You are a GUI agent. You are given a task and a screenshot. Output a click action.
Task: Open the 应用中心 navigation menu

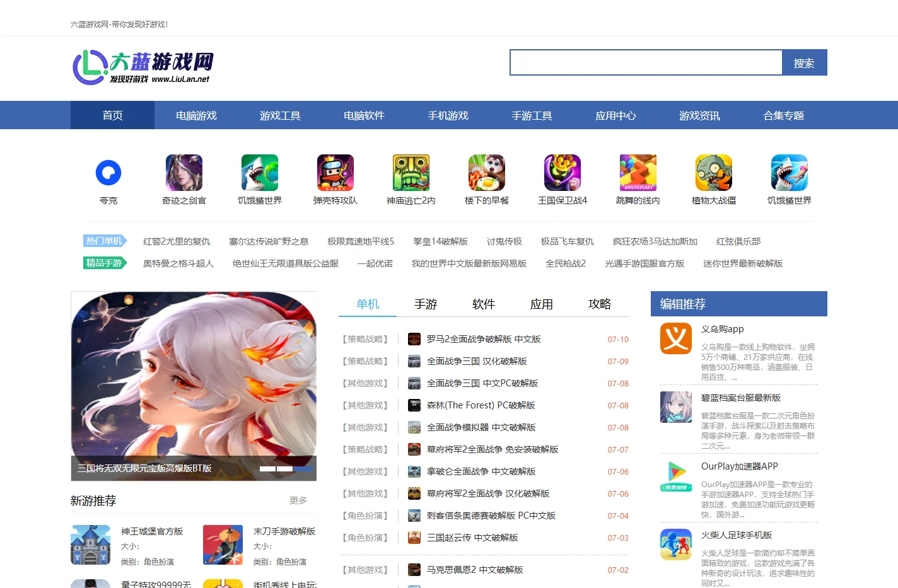615,115
